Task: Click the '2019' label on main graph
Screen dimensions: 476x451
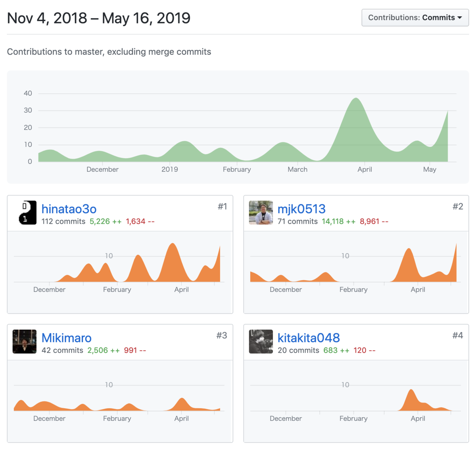Action: click(170, 169)
